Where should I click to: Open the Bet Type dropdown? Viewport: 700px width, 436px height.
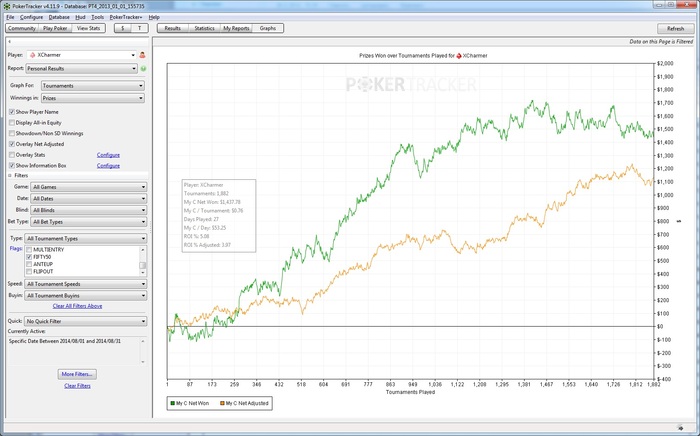[x=89, y=222]
